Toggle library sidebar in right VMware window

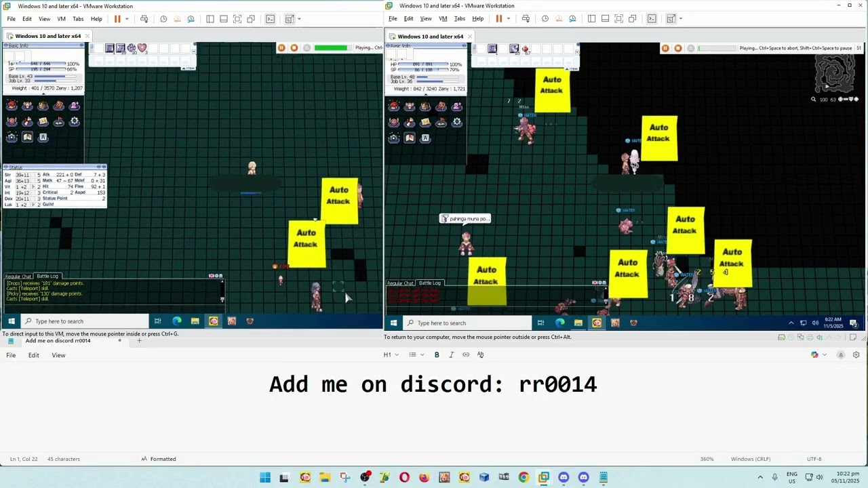coord(592,18)
